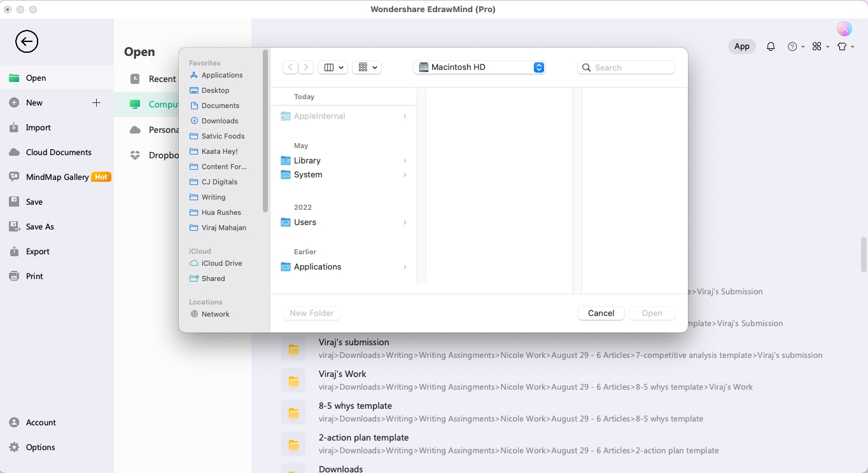Screen dimensions: 868x473
Task: Select Documents in Favorites sidebar
Action: [x=222, y=106]
